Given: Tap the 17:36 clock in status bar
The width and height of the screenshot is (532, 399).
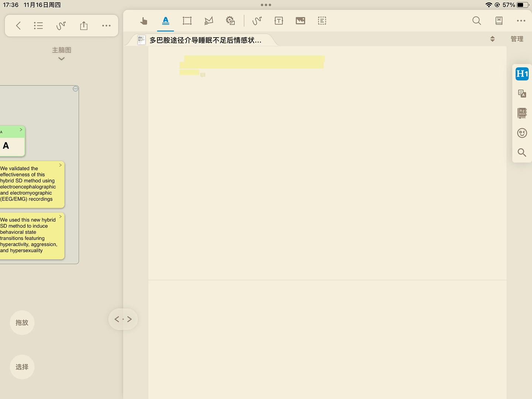Looking at the screenshot, I should [11, 5].
